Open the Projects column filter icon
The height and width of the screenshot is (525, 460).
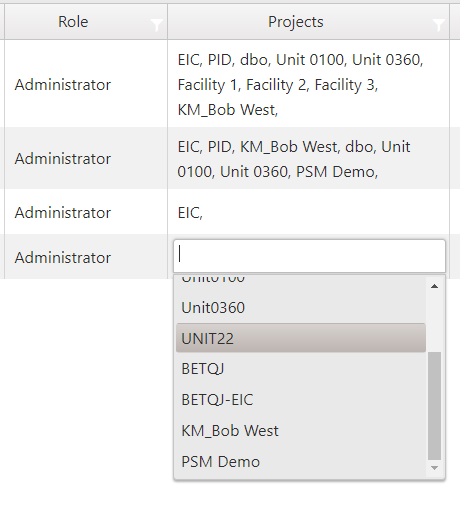click(438, 25)
